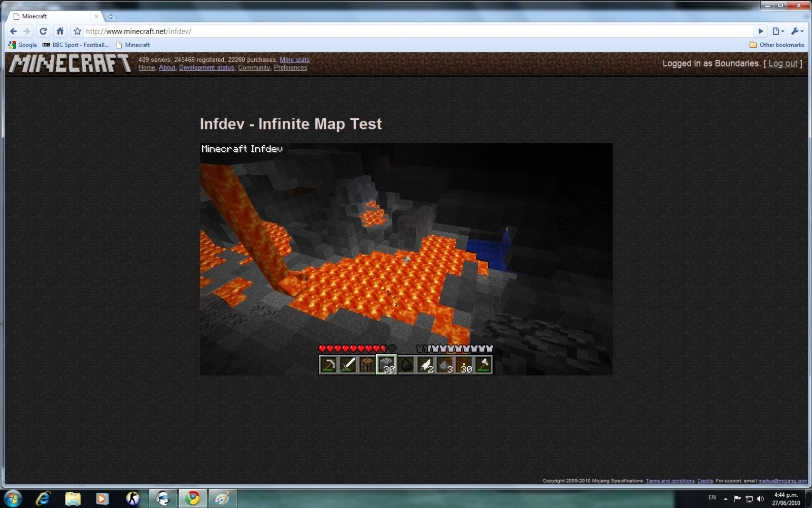Switch to the headset app on taskbar

click(x=163, y=499)
